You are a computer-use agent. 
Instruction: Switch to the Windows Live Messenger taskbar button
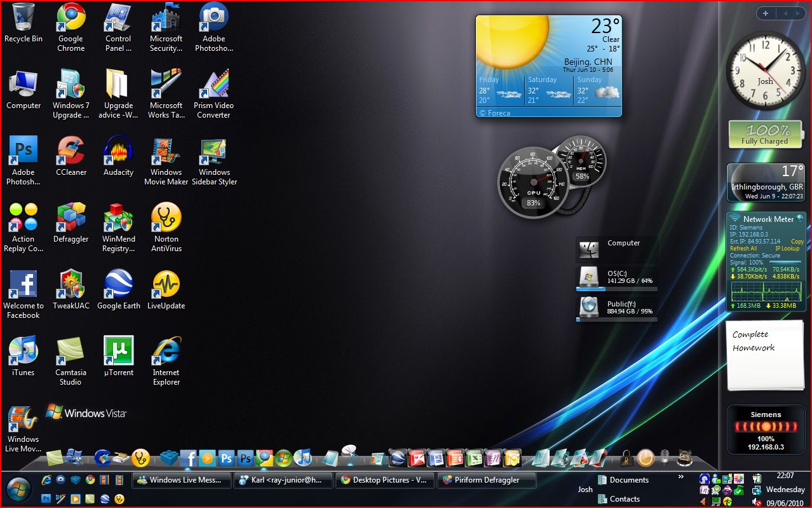[x=181, y=480]
